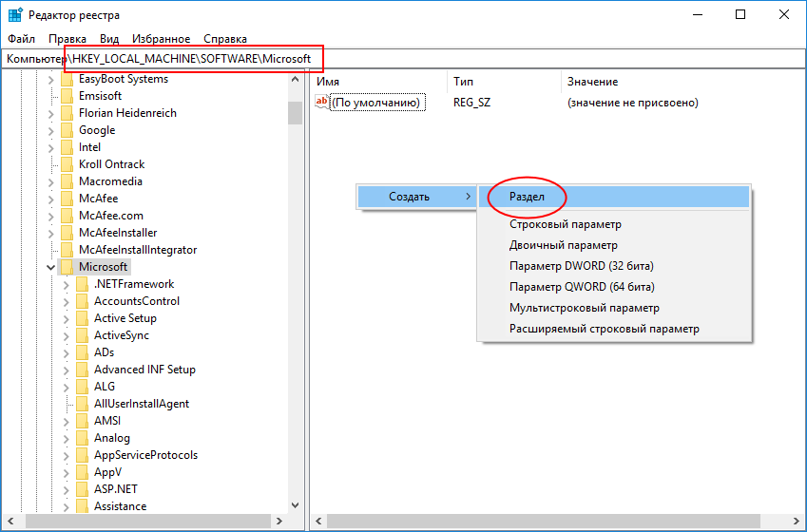Viewport: 807px width, 532px height.
Task: Click the Google key folder icon
Action: [67, 130]
